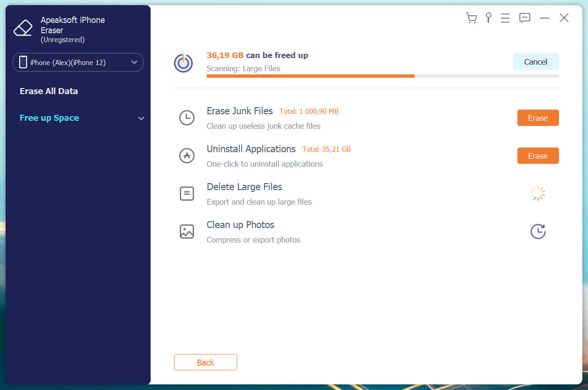
Task: Go back with the Back button
Action: click(x=205, y=362)
